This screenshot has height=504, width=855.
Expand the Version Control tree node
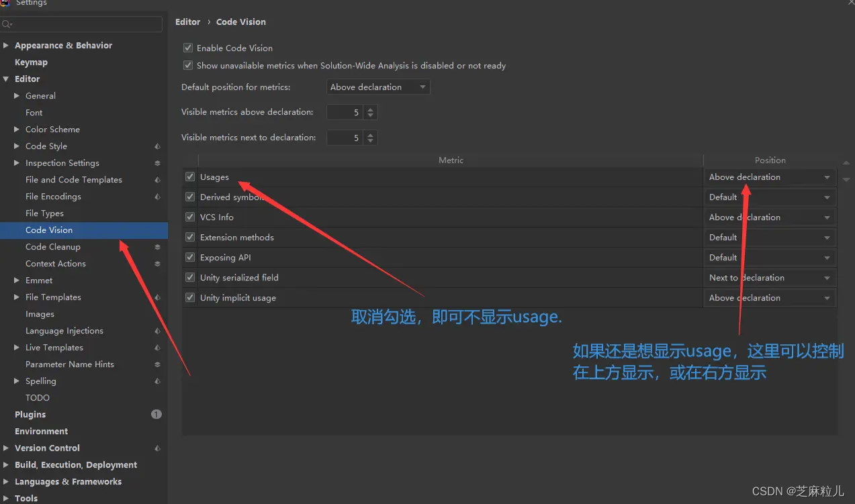7,448
